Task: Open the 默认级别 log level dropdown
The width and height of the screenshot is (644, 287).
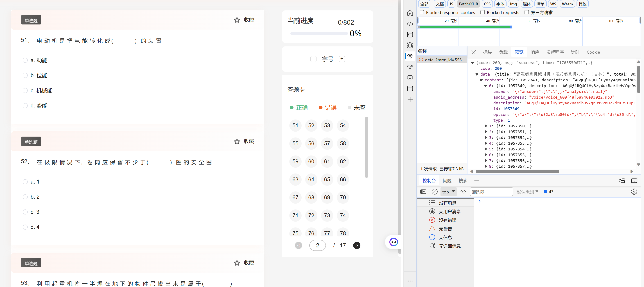Action: (x=528, y=192)
